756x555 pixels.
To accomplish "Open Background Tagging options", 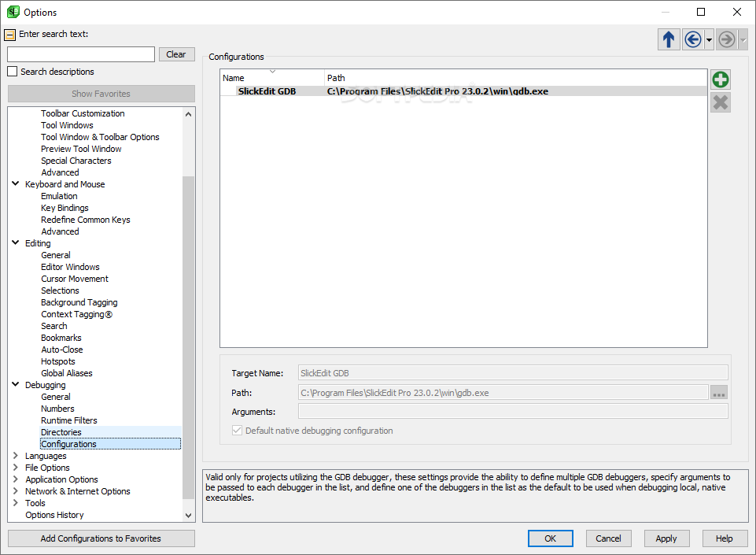I will 79,302.
